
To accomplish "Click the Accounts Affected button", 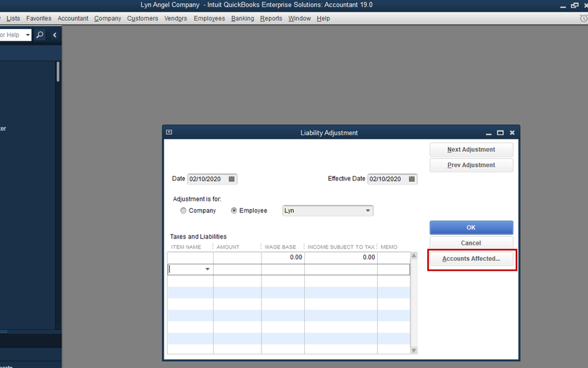I will [x=471, y=258].
